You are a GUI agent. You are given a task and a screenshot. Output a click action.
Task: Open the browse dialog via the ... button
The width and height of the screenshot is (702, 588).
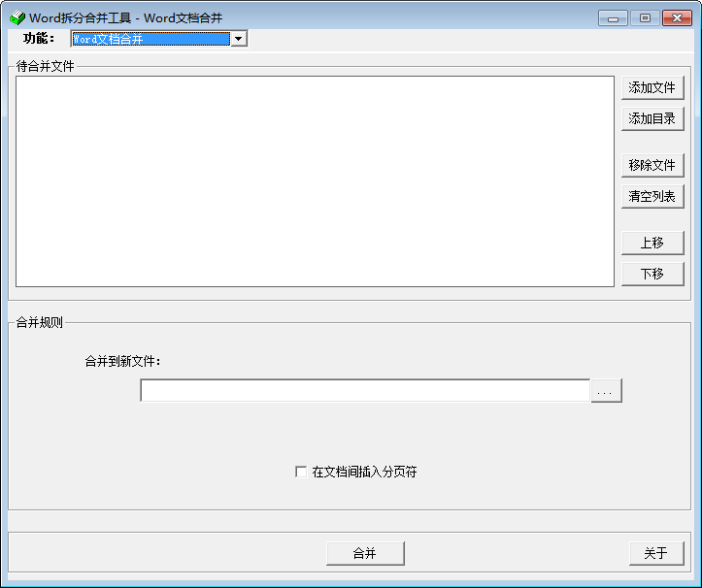606,391
